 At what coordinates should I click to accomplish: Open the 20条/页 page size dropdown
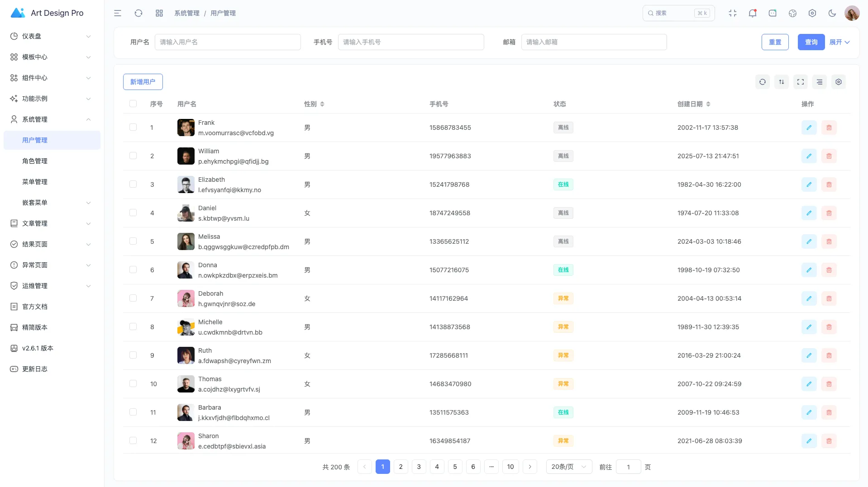[x=568, y=467]
